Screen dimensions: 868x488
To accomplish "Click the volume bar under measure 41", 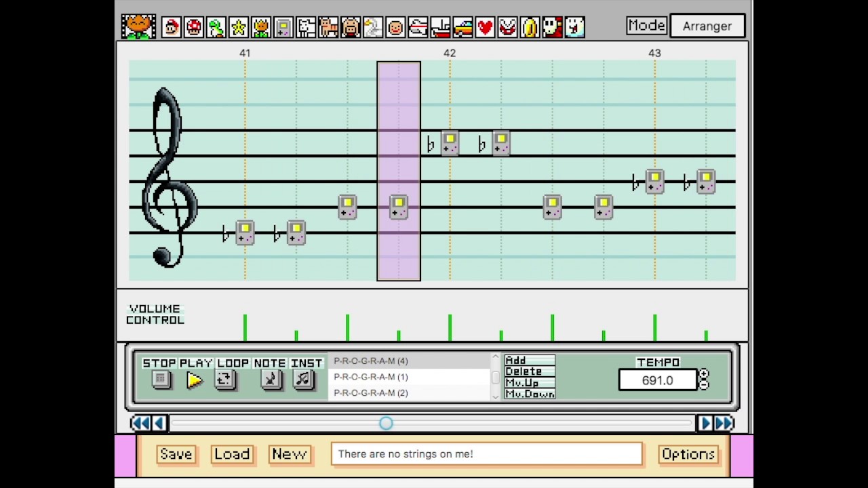I will click(x=245, y=327).
